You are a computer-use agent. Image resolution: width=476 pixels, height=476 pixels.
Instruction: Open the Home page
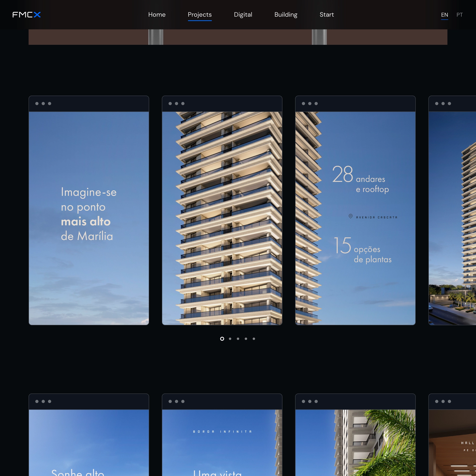click(x=157, y=15)
